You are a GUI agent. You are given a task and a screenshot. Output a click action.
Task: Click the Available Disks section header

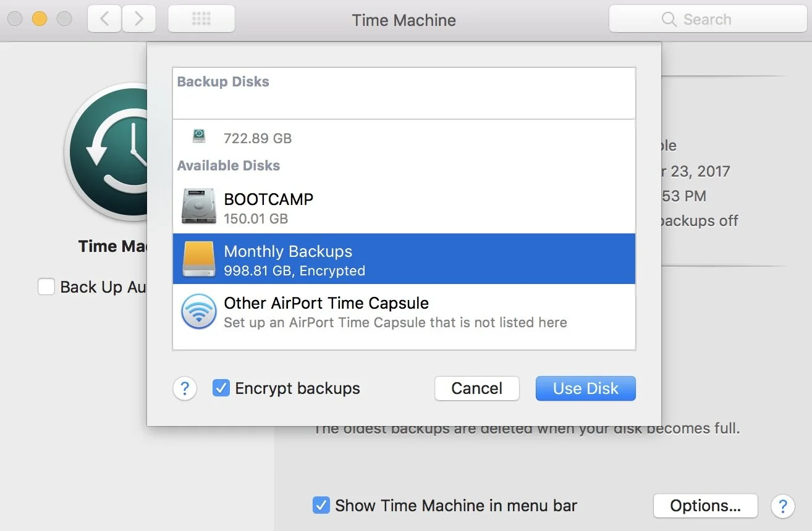pyautogui.click(x=228, y=165)
